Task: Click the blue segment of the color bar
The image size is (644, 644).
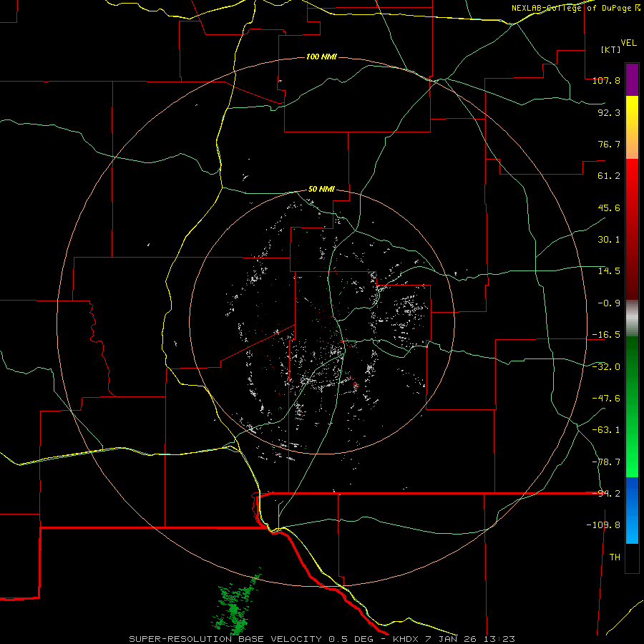Action: (x=632, y=510)
